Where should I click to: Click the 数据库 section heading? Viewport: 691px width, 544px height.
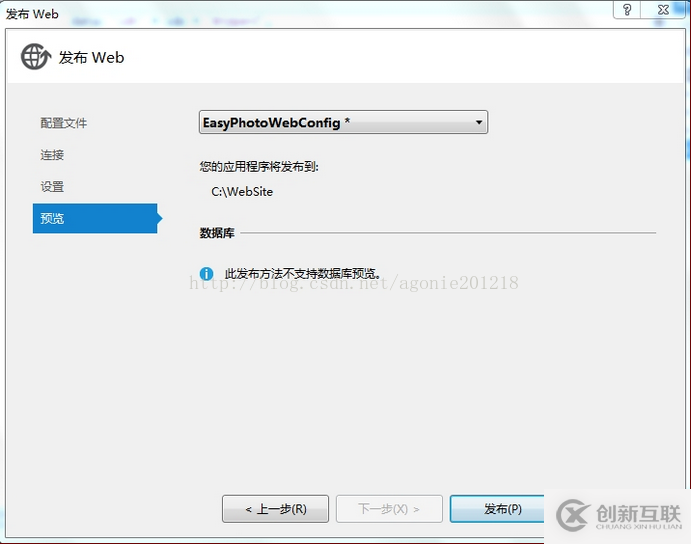pyautogui.click(x=217, y=233)
